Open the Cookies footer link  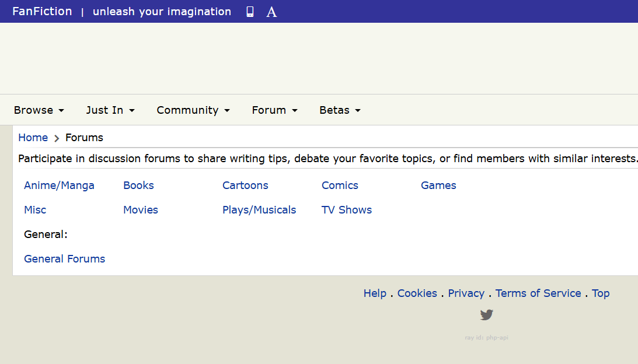[417, 293]
